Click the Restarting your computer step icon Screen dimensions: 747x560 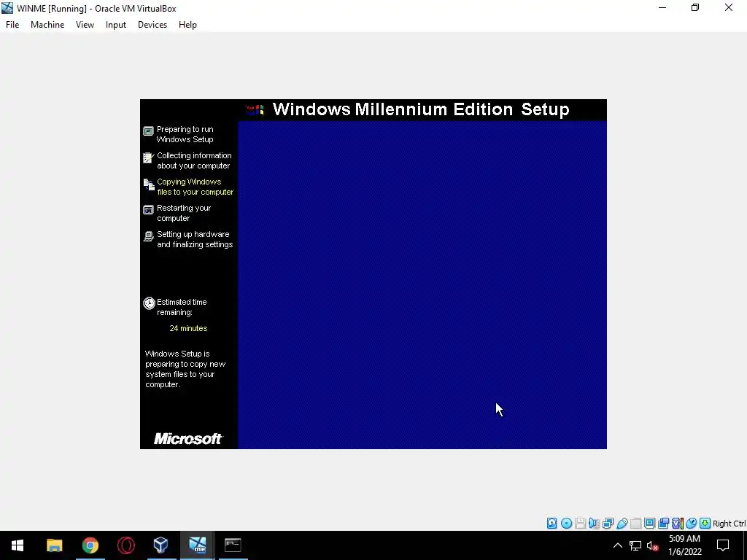pyautogui.click(x=149, y=209)
